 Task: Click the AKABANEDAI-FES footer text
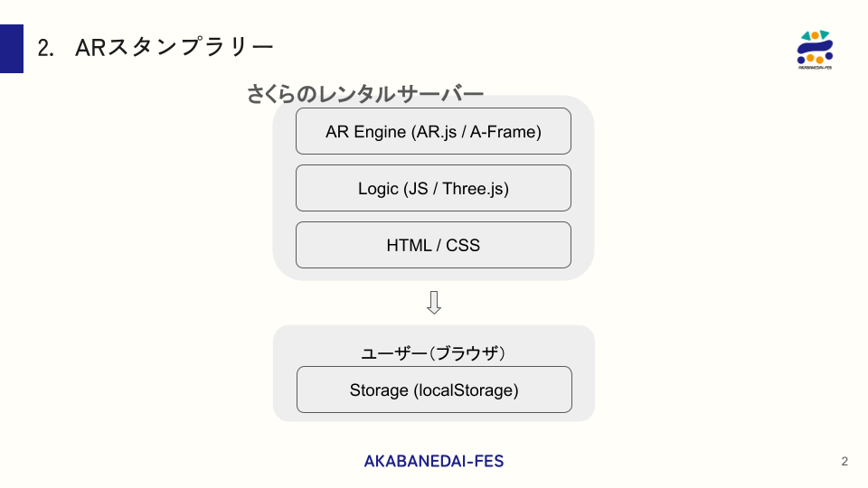(434, 461)
